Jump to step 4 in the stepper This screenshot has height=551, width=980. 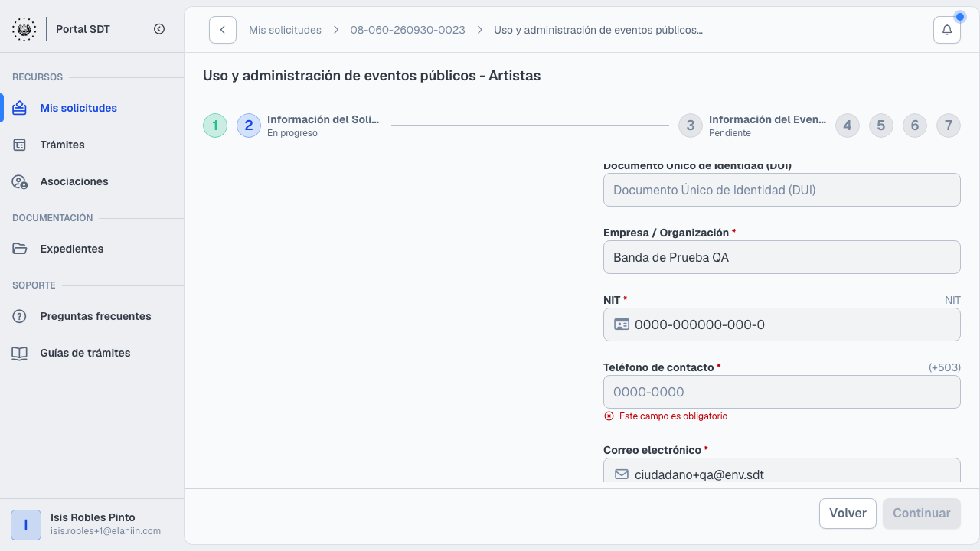click(848, 126)
